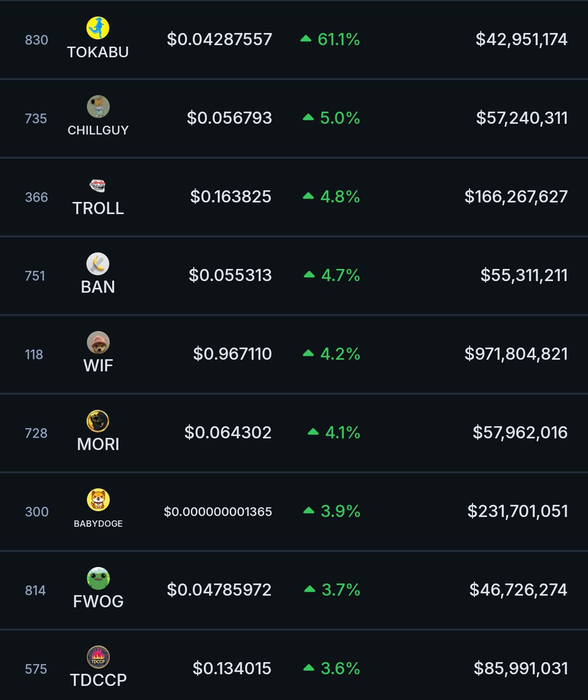Image resolution: width=588 pixels, height=700 pixels.
Task: Open the TOKABU coin icon
Action: 98,28
